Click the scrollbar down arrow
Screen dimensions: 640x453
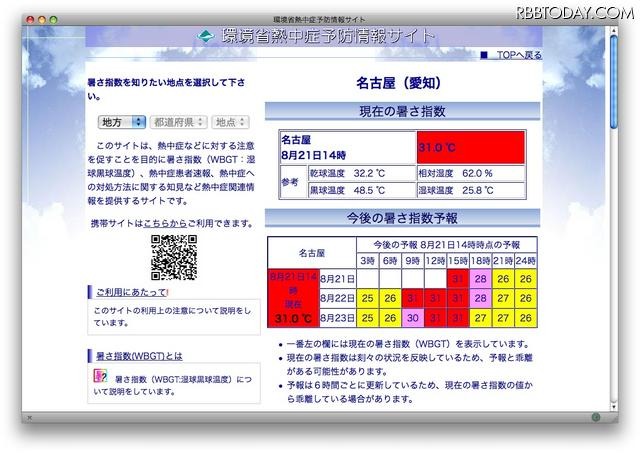(x=613, y=406)
